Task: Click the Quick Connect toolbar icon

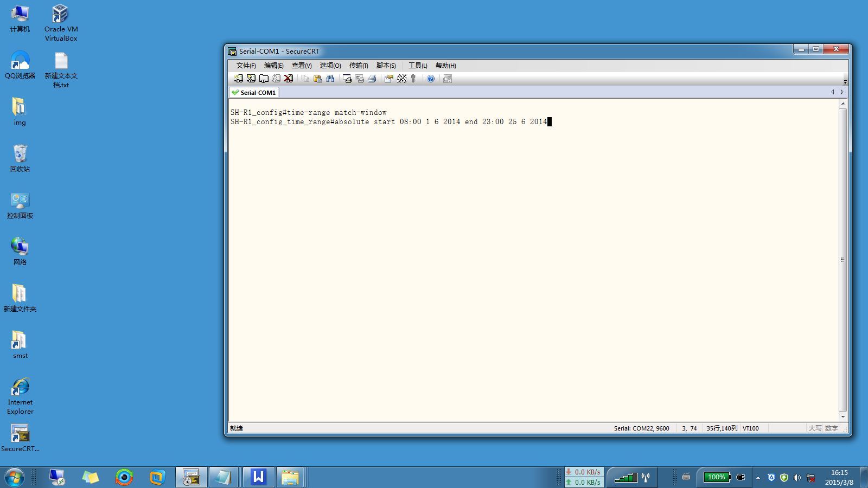Action: click(x=251, y=79)
